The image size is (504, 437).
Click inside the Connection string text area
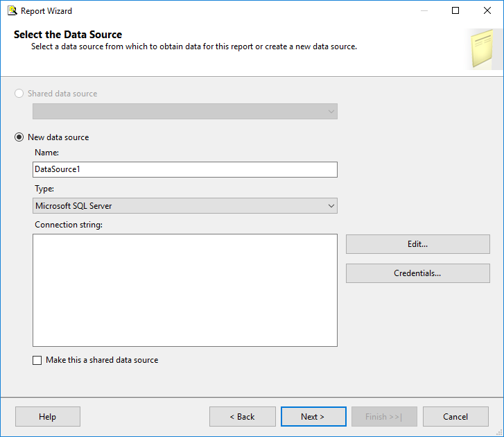[x=184, y=290]
